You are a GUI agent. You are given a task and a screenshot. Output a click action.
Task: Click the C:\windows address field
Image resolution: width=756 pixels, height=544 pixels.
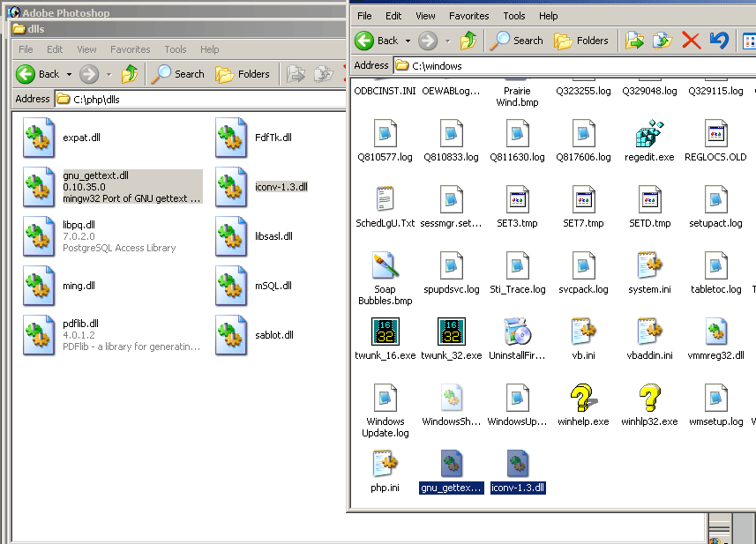click(x=574, y=65)
